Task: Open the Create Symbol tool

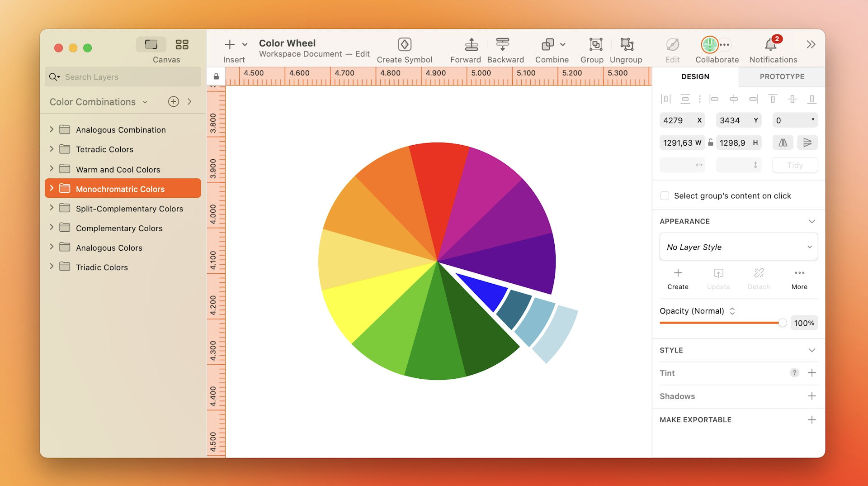Action: pyautogui.click(x=405, y=49)
